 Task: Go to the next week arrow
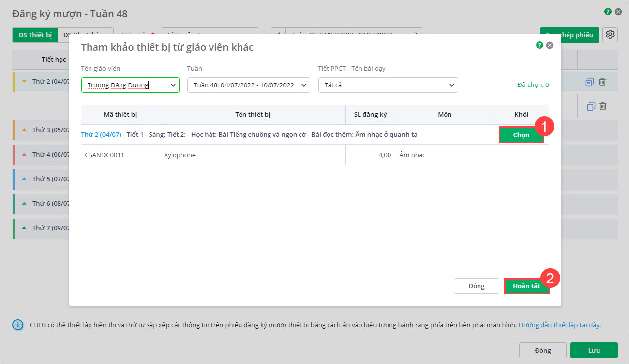click(x=416, y=34)
